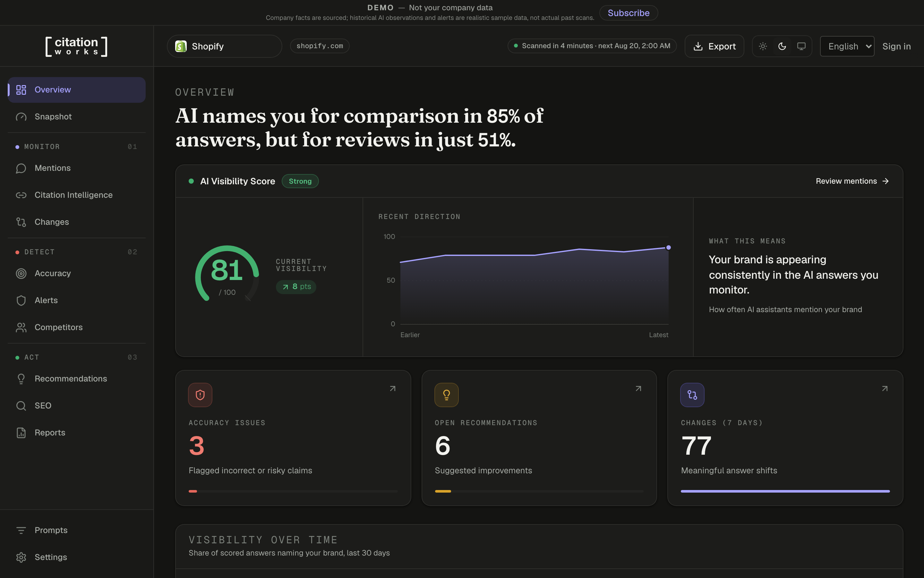Open Reports label in the sidebar
Image resolution: width=924 pixels, height=578 pixels.
50,433
